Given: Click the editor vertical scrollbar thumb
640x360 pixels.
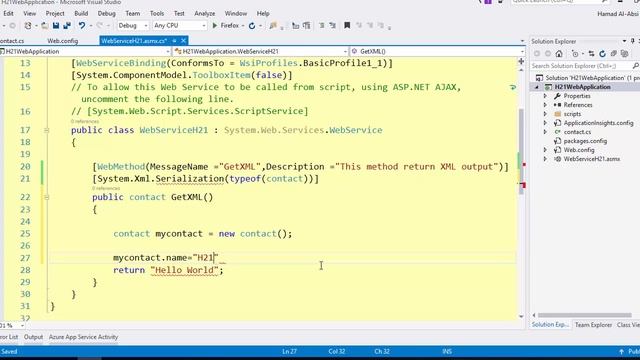Looking at the screenshot, I should tap(521, 152).
